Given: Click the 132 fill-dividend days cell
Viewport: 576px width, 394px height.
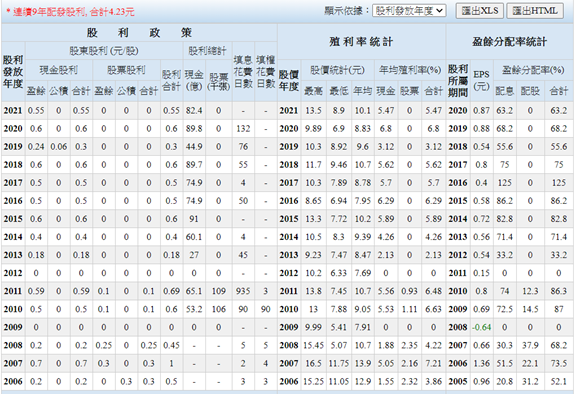Looking at the screenshot, I should 243,129.
